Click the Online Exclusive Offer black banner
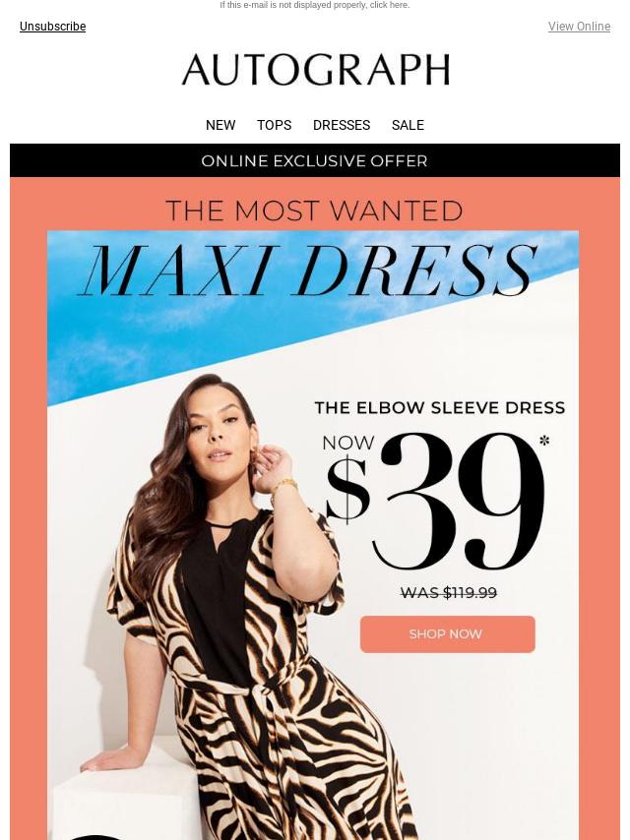The height and width of the screenshot is (840, 630). [315, 160]
